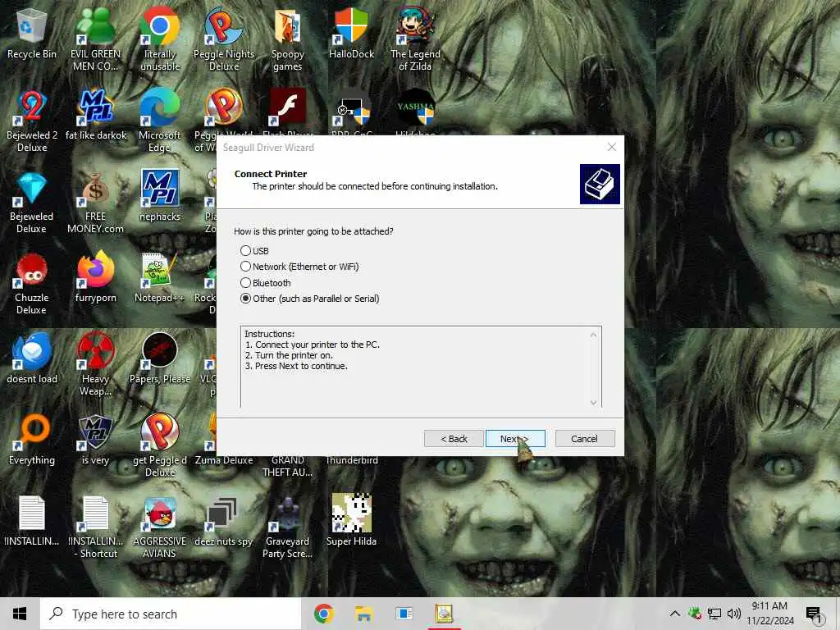
Task: Select the 'is very' shield icon
Action: [x=95, y=441]
